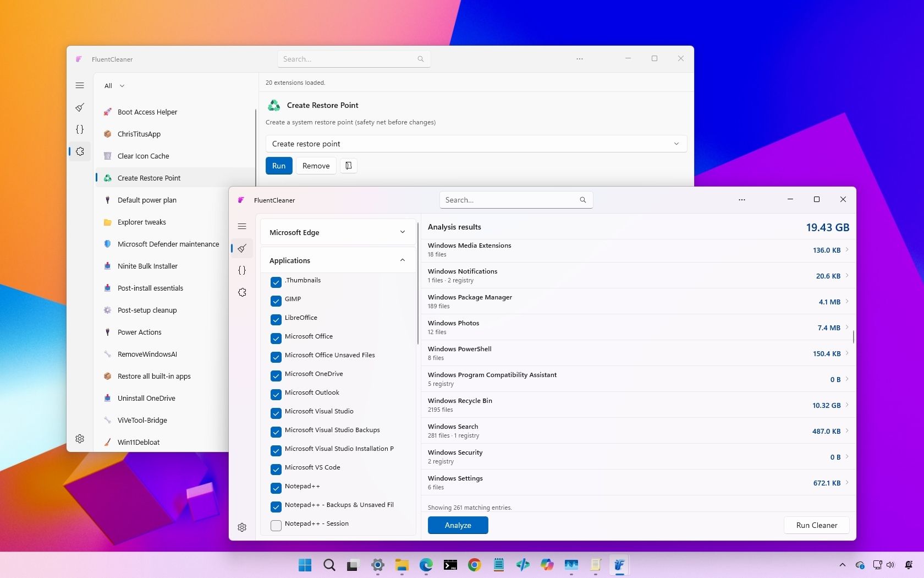Uncheck the GIMP checkbox

pos(276,301)
